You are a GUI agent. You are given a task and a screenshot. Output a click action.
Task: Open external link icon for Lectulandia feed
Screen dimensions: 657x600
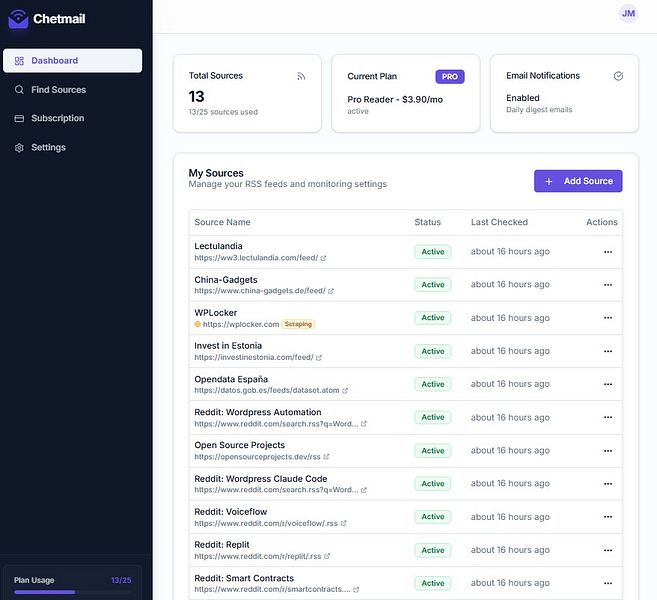point(323,258)
